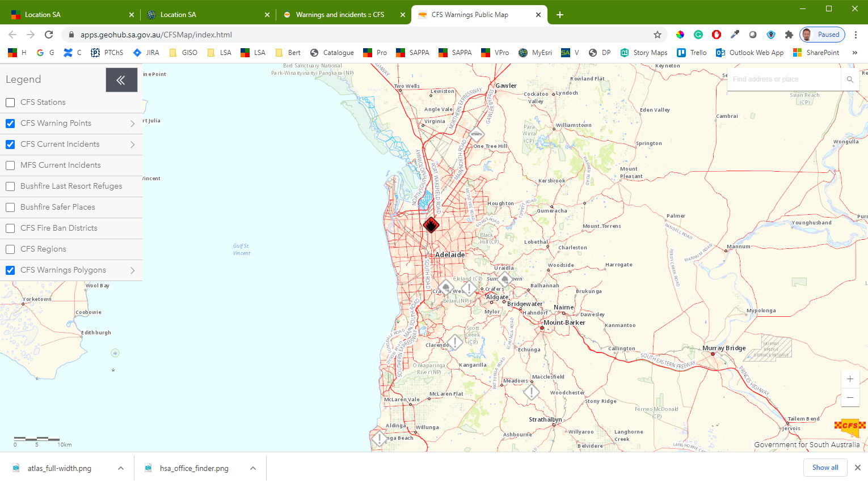Expand the CFS Warning Points legend entry
The image size is (868, 484).
133,123
